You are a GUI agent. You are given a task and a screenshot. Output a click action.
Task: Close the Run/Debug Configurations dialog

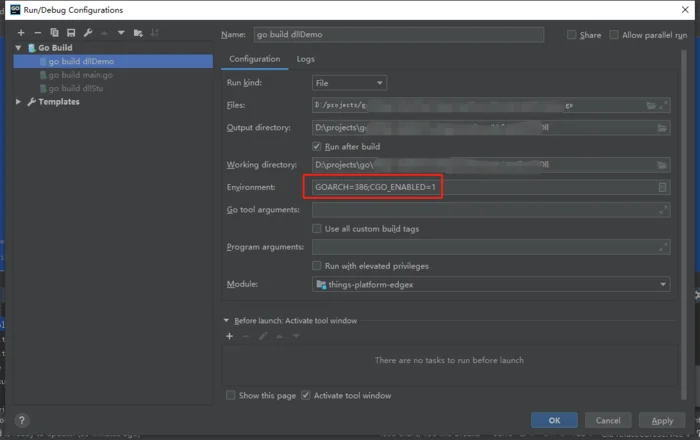point(685,10)
